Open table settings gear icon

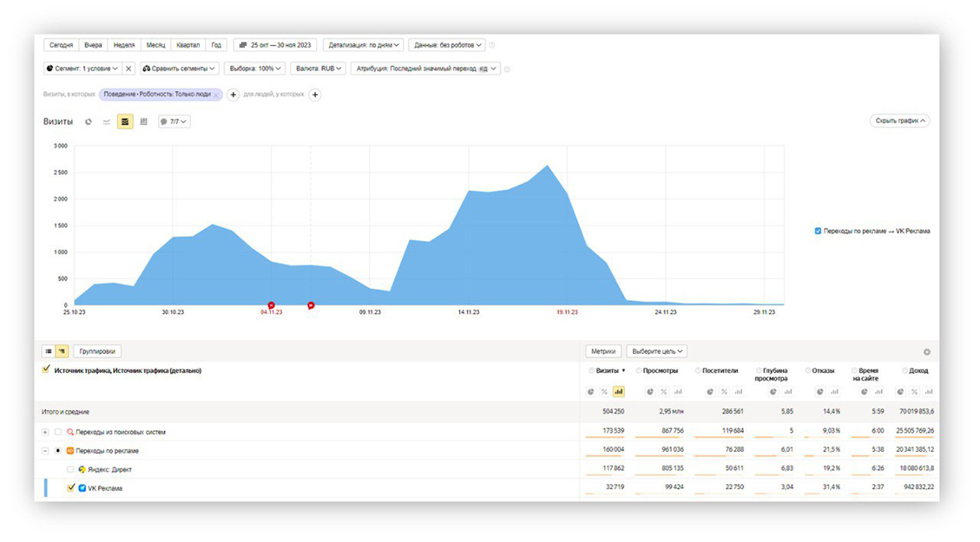[927, 352]
